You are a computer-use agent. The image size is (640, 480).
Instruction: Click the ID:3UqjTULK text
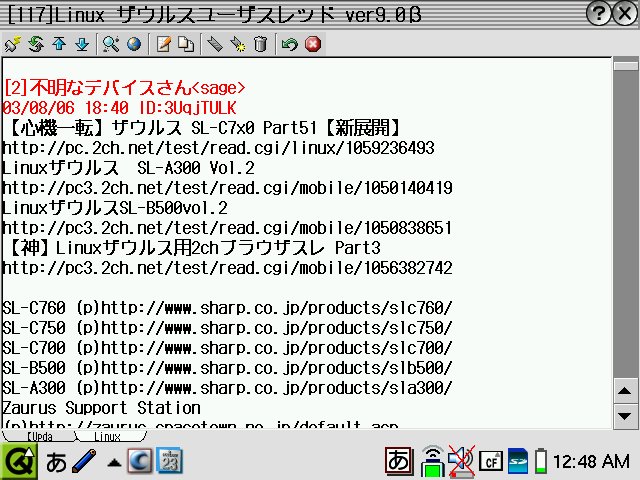[x=187, y=108]
